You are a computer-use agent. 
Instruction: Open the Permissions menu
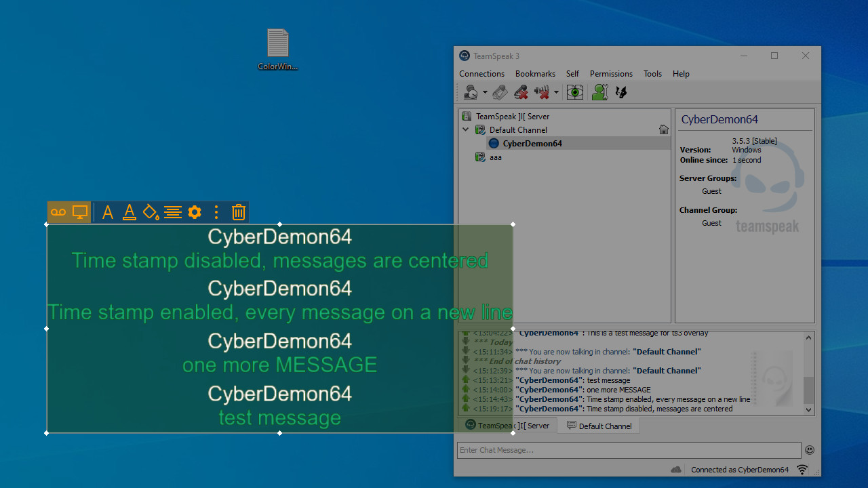coord(610,74)
